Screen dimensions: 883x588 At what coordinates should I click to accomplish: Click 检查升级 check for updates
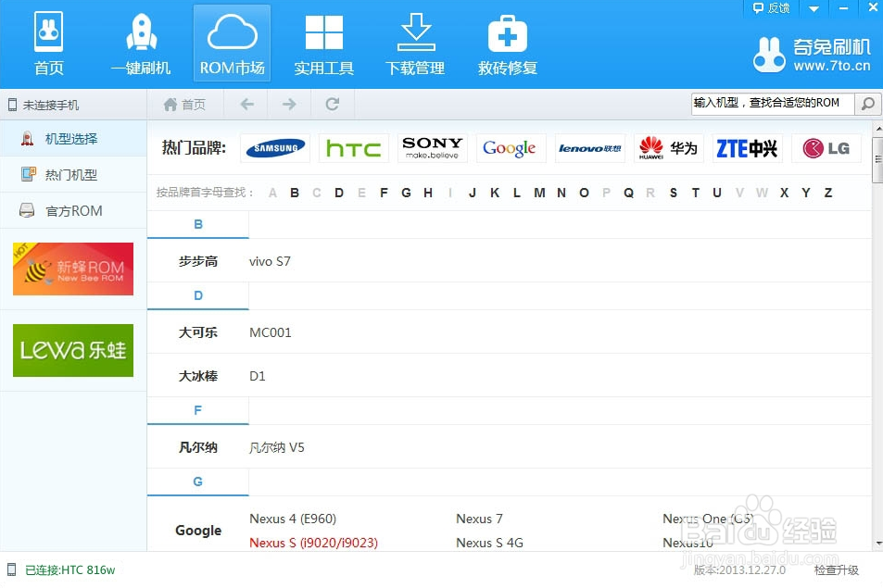[837, 570]
